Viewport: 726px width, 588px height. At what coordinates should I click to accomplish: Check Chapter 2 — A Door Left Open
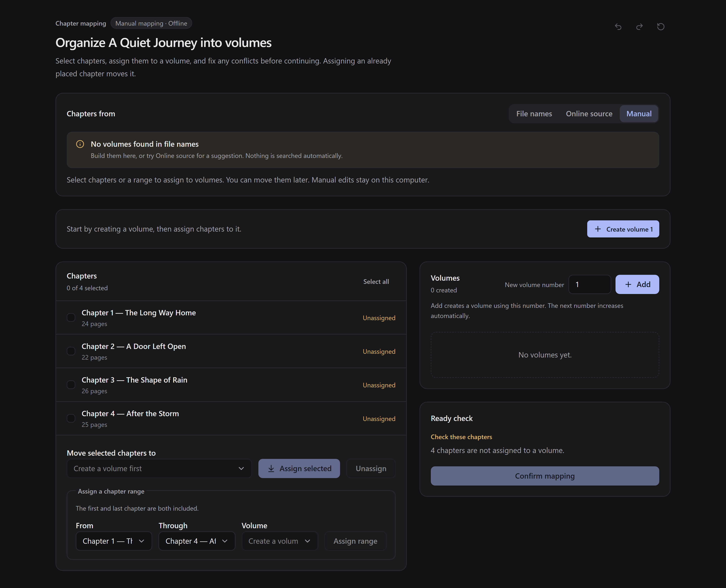point(71,351)
